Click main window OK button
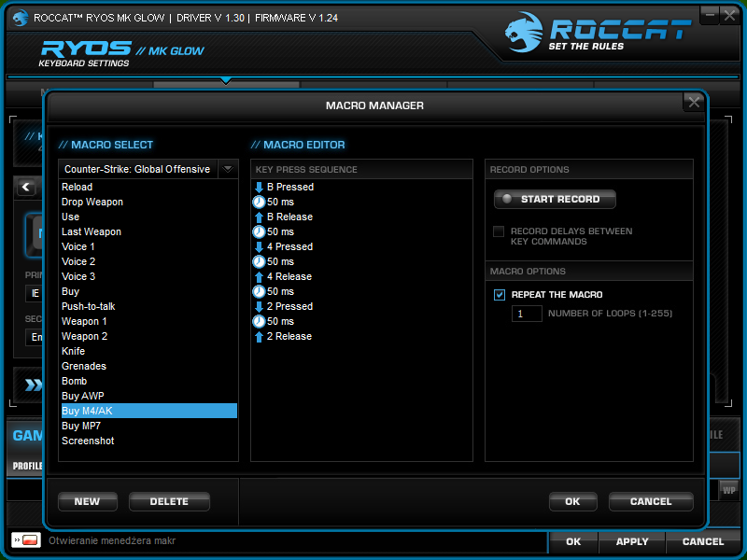This screenshot has height=560, width=747. (573, 542)
